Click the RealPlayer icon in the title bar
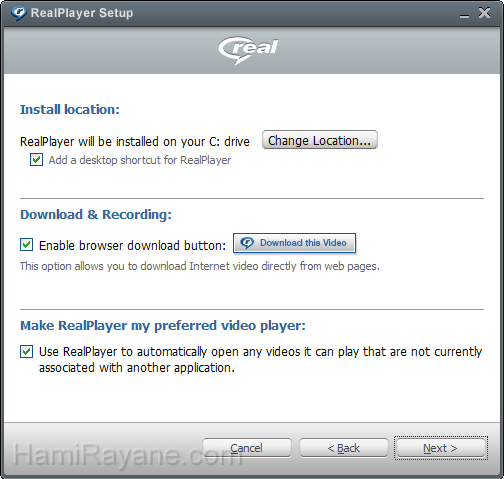 coord(18,13)
